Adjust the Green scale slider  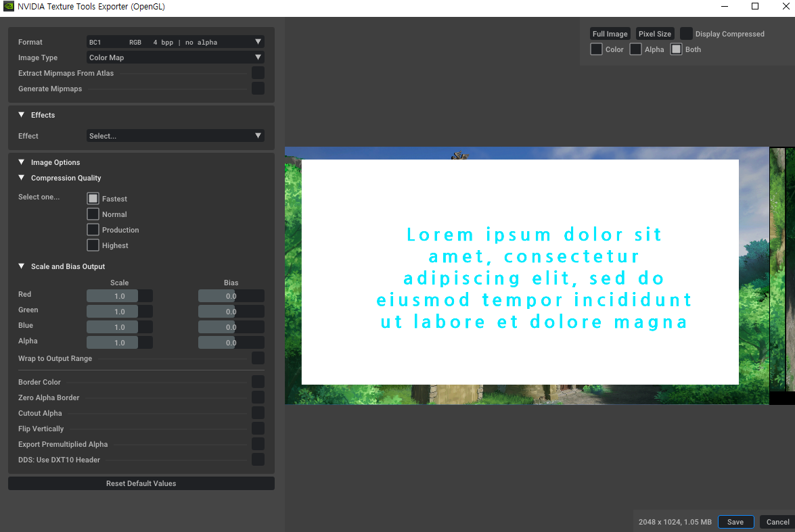(x=120, y=312)
